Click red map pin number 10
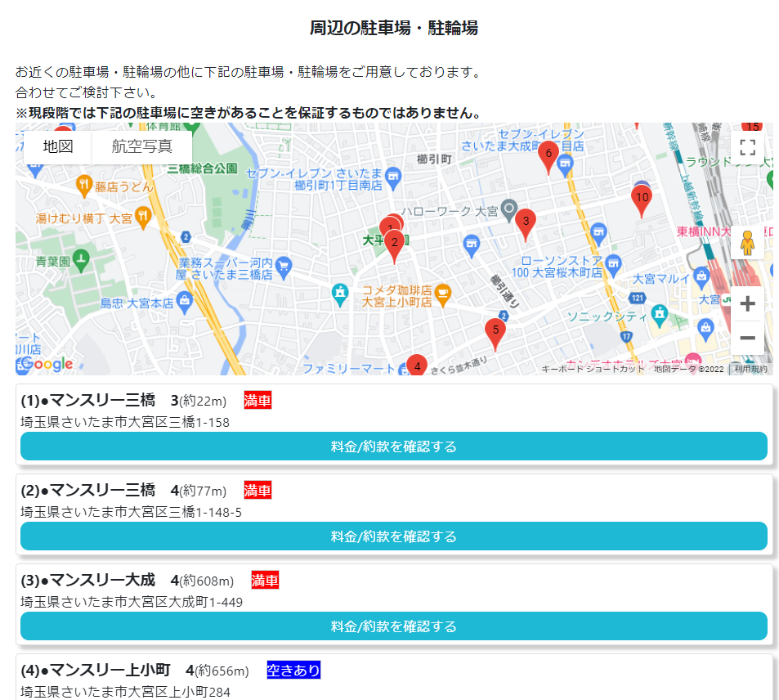779x700 pixels. [642, 201]
